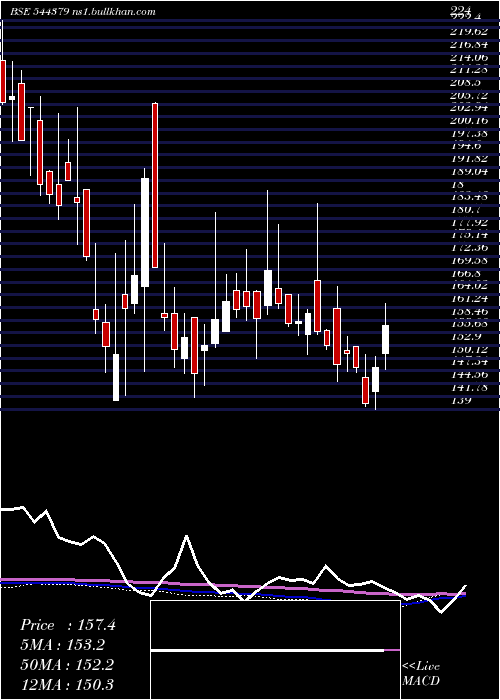Viewport: 500px width, 700px height.
Task: Select the 216.84 price axis label
Action: [x=469, y=45]
